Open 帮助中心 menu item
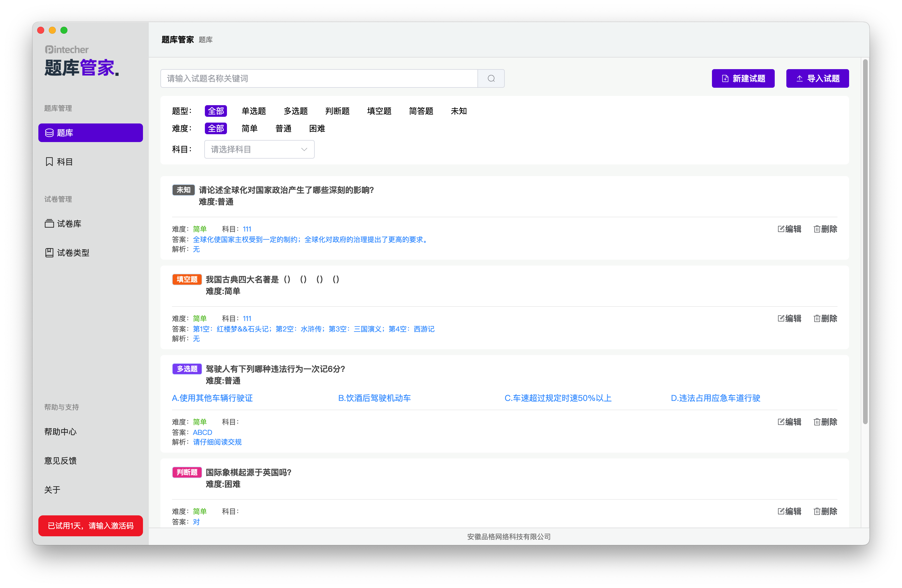The image size is (902, 588). (x=61, y=432)
